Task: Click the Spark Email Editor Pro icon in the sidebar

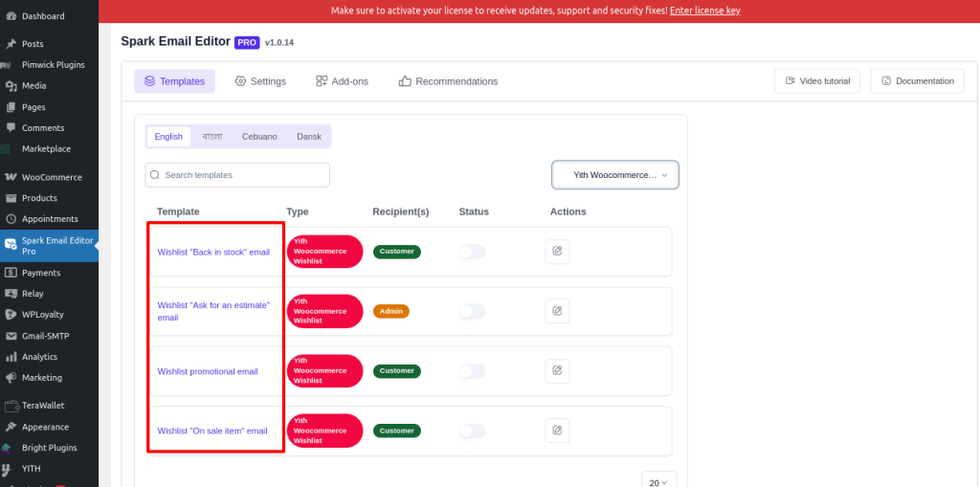Action: click(x=11, y=244)
